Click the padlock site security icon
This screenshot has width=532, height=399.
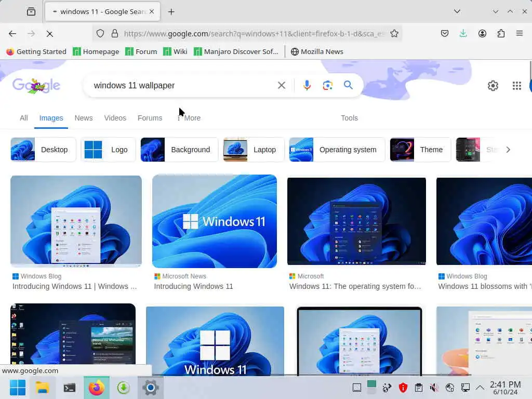(x=115, y=33)
